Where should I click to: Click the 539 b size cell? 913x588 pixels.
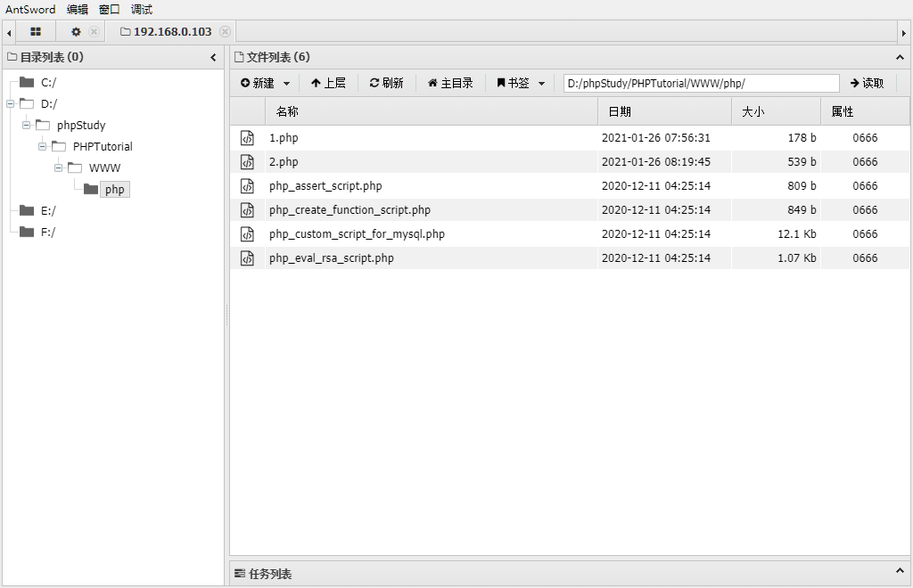point(802,162)
